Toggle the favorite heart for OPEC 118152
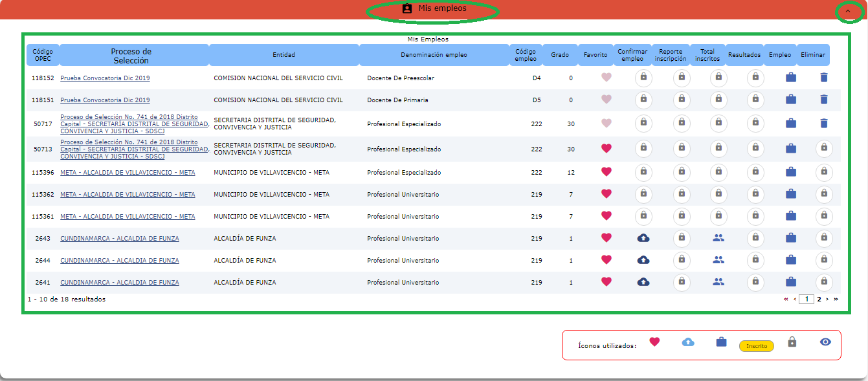Viewport: 868px width, 381px height. coord(606,78)
